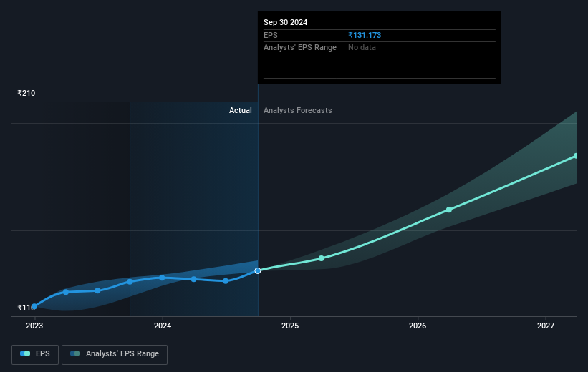Click the first EPS point at 2023
The image size is (588, 372).
pos(34,306)
